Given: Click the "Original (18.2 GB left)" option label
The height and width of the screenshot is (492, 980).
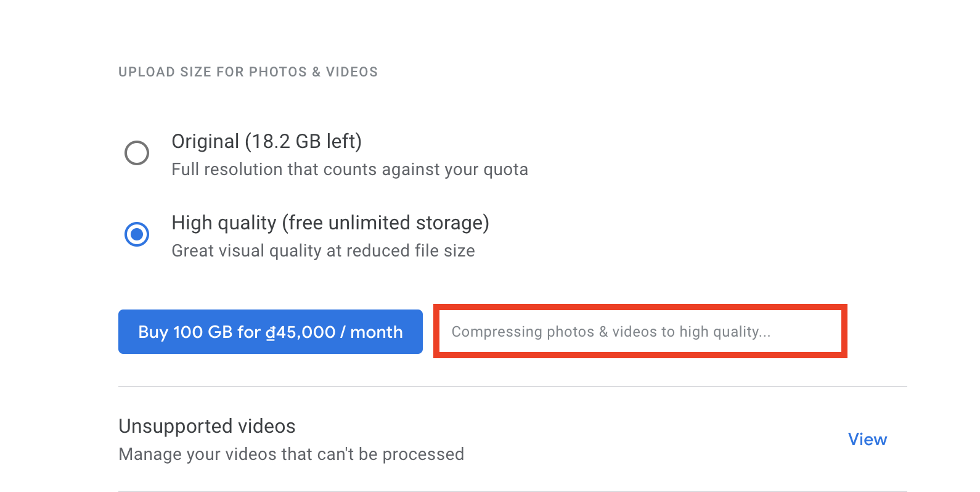Looking at the screenshot, I should pos(266,142).
